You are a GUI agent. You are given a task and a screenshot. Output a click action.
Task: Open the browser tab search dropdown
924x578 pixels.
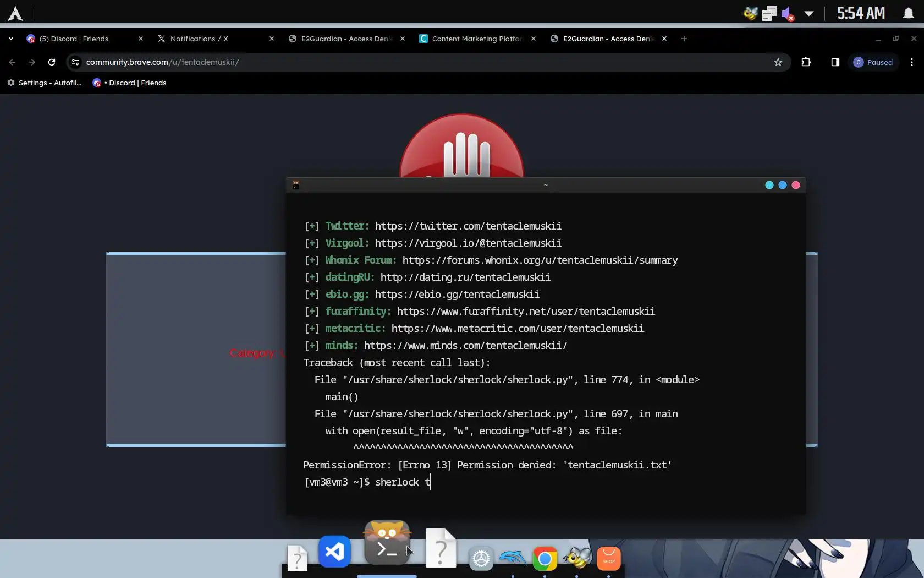pos(11,39)
